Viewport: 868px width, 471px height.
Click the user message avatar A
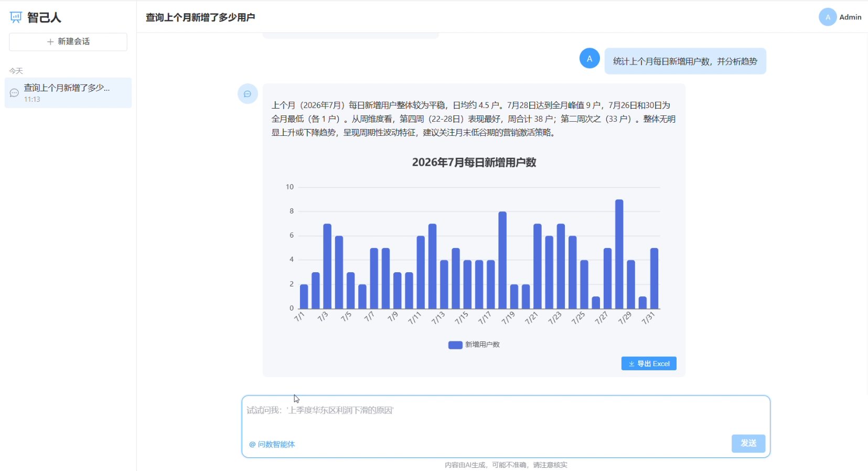pyautogui.click(x=590, y=58)
